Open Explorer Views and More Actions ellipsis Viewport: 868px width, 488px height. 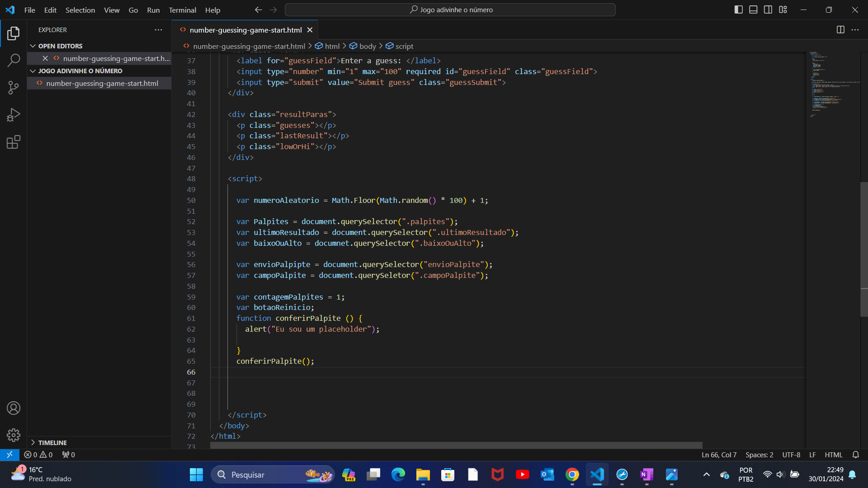click(x=158, y=30)
